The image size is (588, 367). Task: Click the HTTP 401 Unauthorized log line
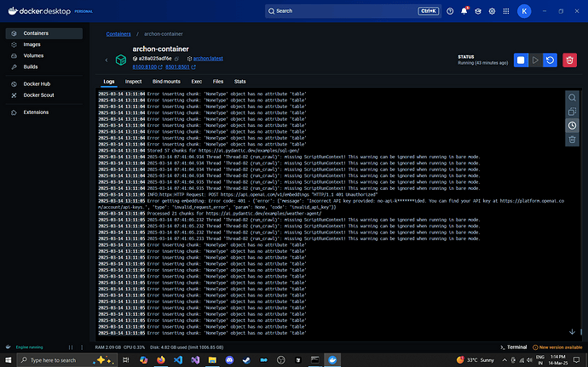tap(262, 195)
